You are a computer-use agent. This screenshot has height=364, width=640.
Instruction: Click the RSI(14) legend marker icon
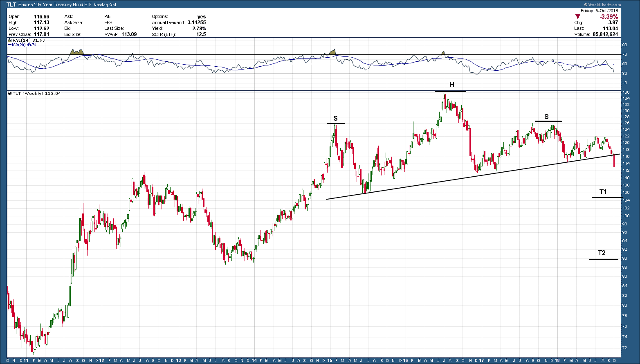pos(10,40)
